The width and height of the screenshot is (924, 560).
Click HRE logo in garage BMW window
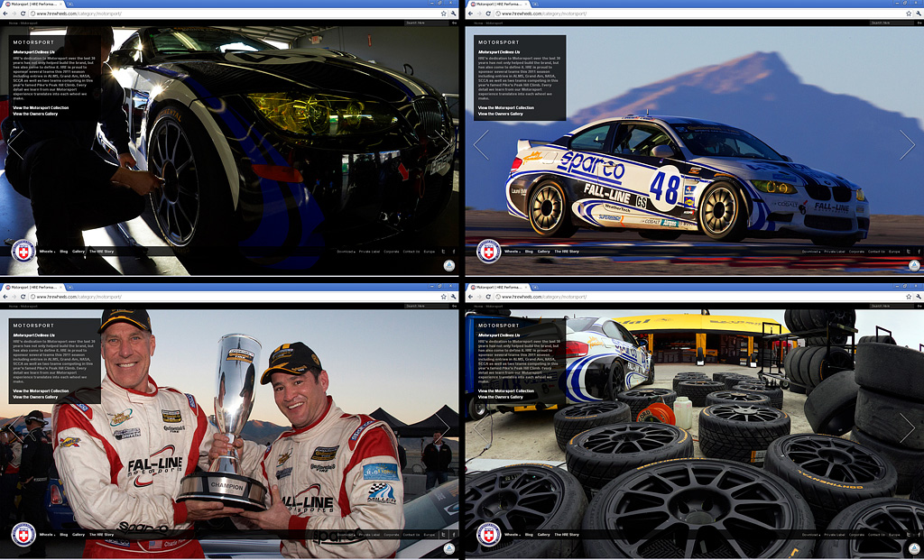pyautogui.click(x=23, y=251)
